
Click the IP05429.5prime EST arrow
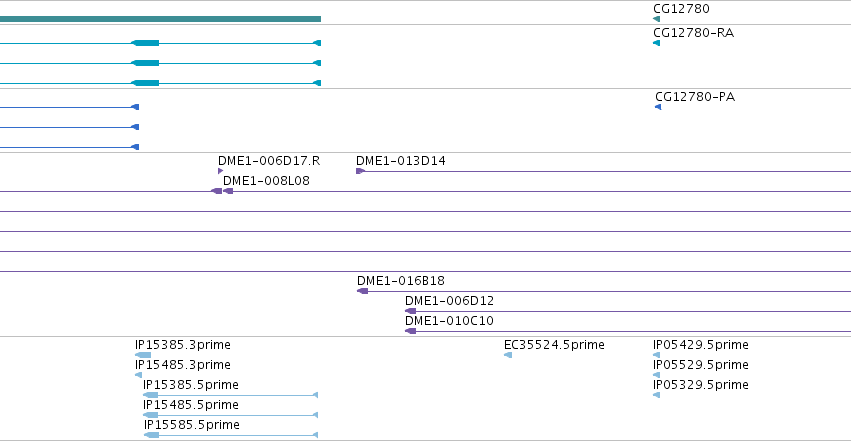[657, 355]
